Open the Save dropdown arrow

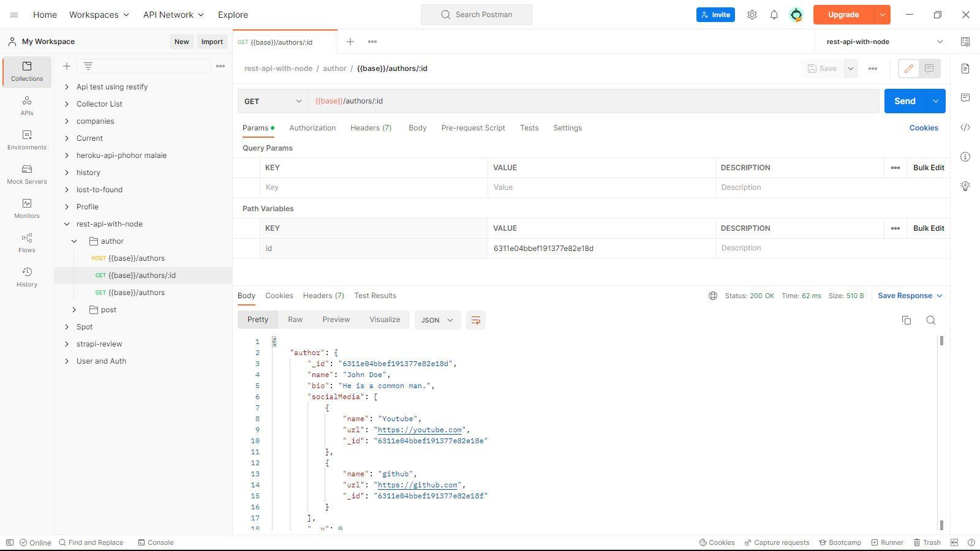851,69
